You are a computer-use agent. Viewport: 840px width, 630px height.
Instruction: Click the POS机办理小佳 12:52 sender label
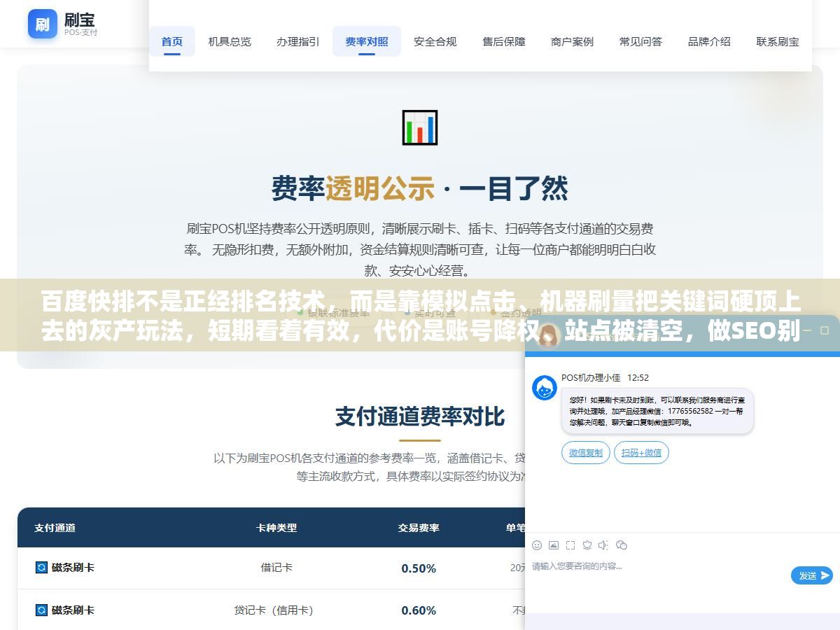coord(605,377)
